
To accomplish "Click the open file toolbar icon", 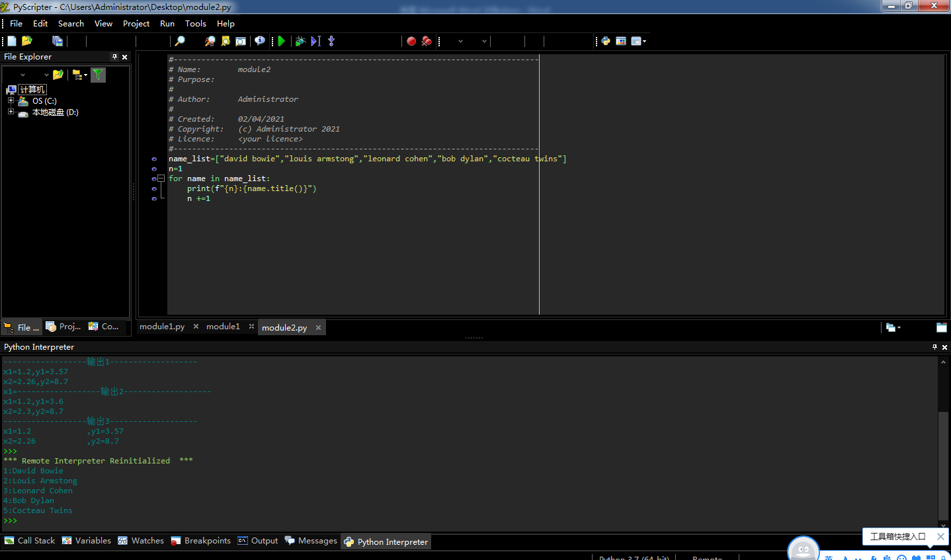I will [27, 41].
